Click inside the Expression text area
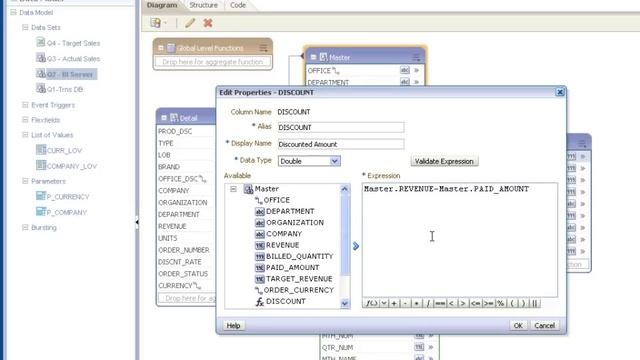 tap(460, 240)
